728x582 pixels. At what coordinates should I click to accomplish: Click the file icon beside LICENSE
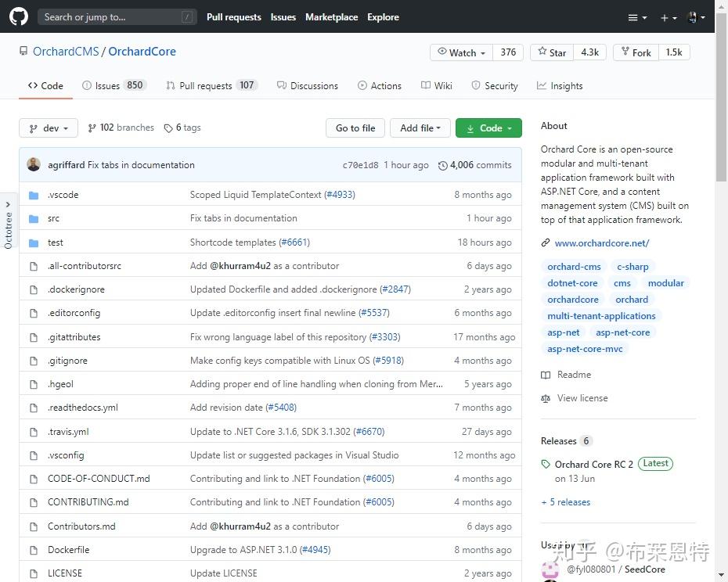click(34, 573)
